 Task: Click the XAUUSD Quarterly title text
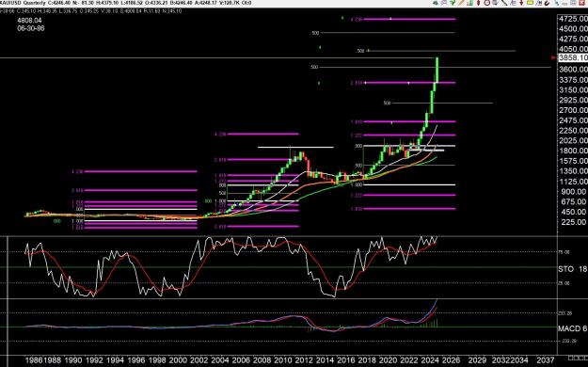pos(23,3)
